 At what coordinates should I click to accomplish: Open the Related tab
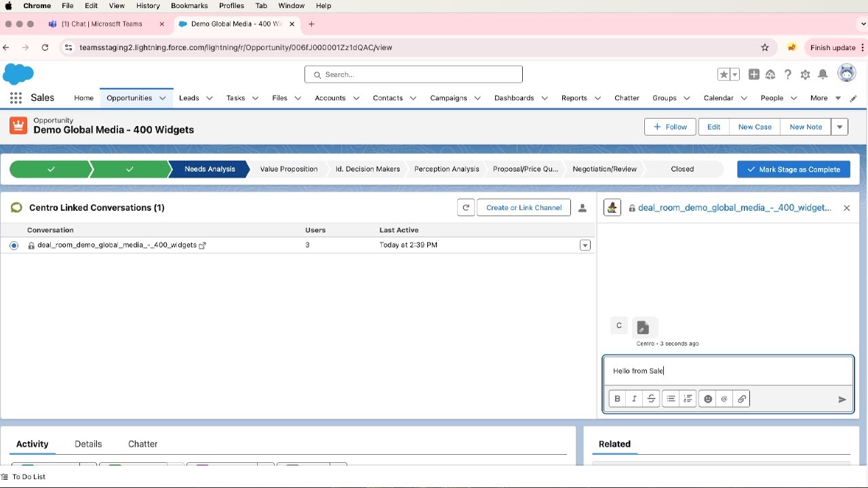614,444
